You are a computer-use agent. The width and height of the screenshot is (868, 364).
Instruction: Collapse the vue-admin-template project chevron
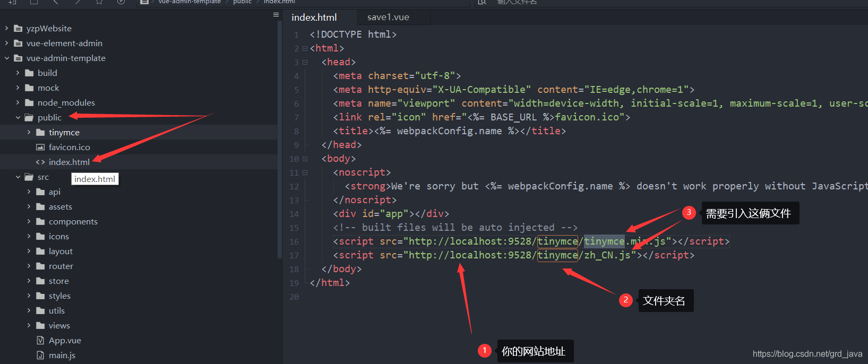[7, 58]
